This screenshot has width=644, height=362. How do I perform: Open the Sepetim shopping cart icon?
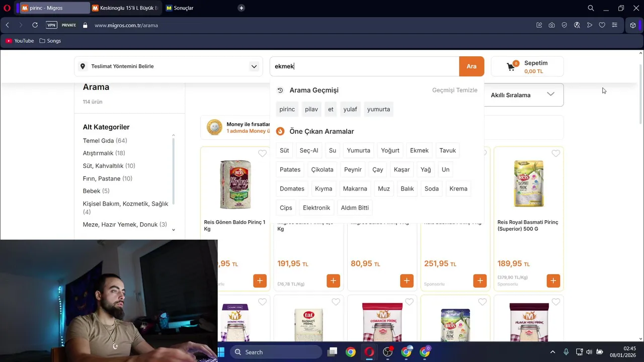point(511,66)
